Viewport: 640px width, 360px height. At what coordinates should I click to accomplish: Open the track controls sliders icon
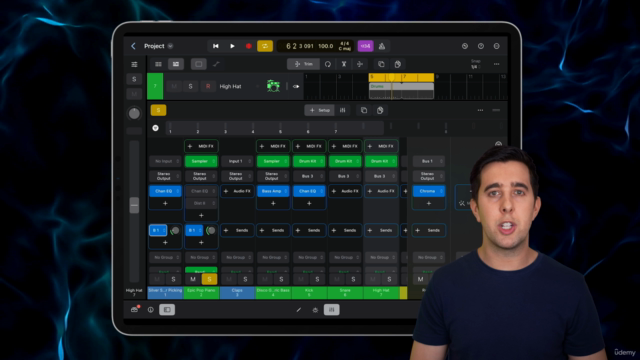point(134,64)
